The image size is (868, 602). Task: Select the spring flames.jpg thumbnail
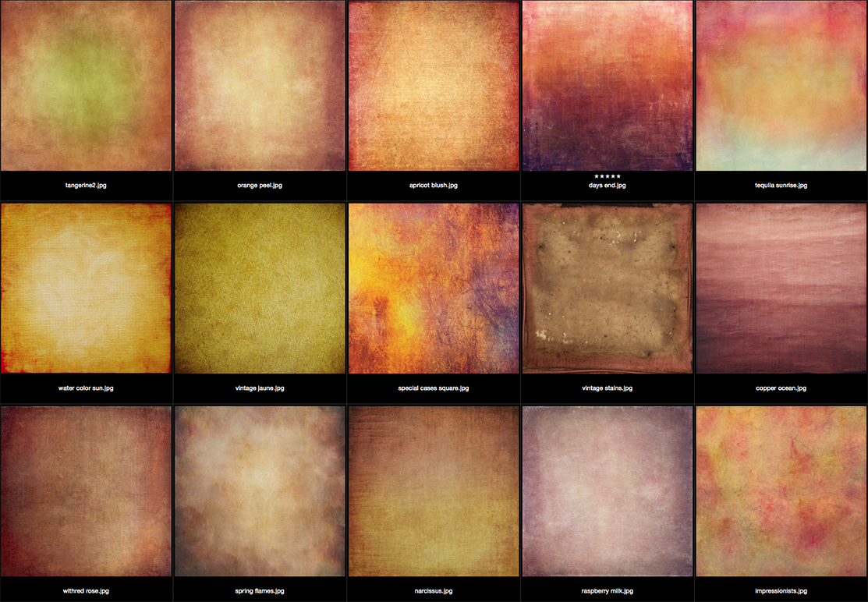260,491
